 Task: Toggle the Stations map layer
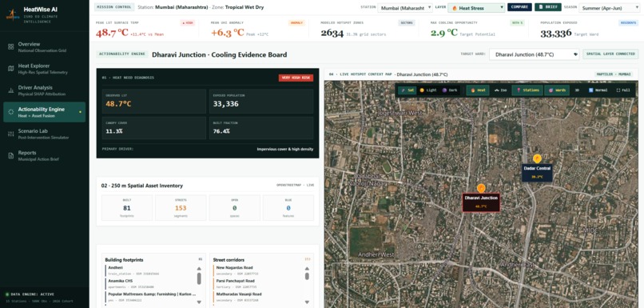(x=527, y=90)
